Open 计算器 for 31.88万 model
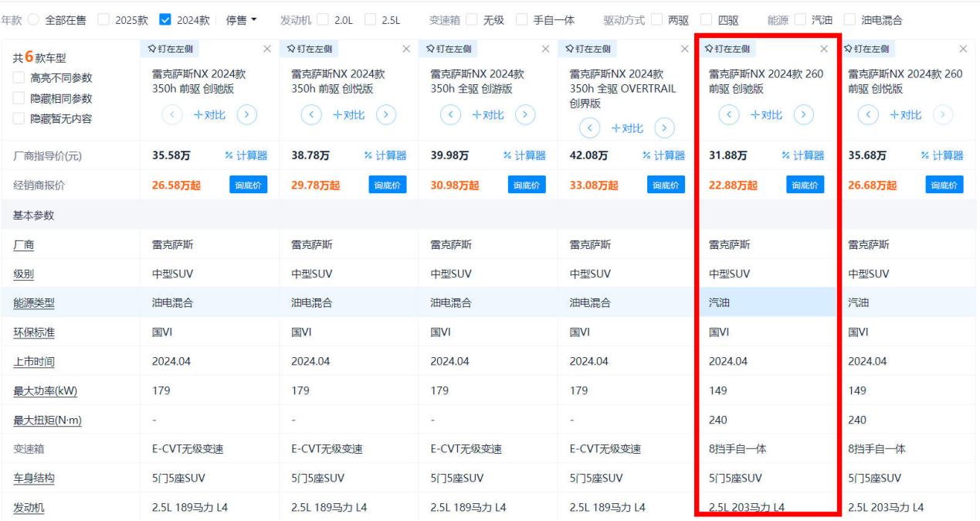980x521 pixels. [x=802, y=156]
